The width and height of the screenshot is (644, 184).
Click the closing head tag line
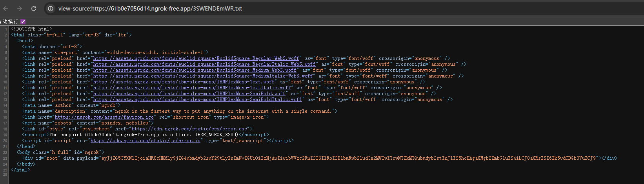(26, 146)
